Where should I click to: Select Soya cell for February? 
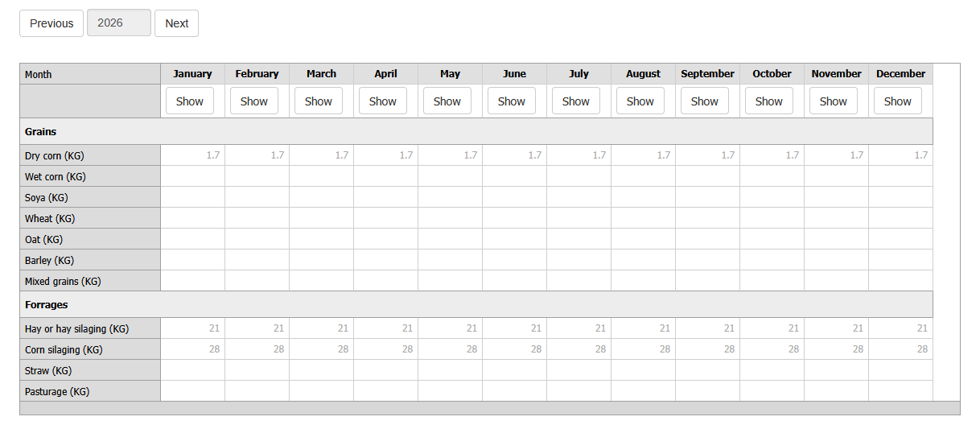pyautogui.click(x=257, y=197)
